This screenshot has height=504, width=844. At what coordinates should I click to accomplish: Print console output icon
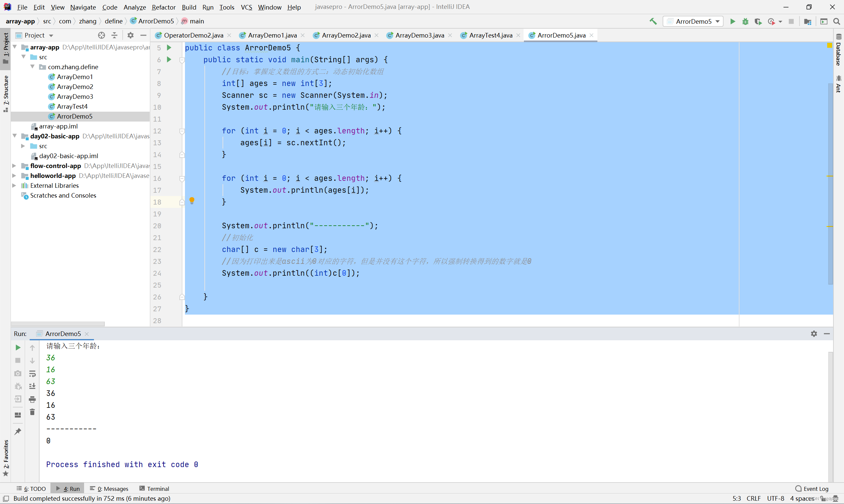coord(32,399)
